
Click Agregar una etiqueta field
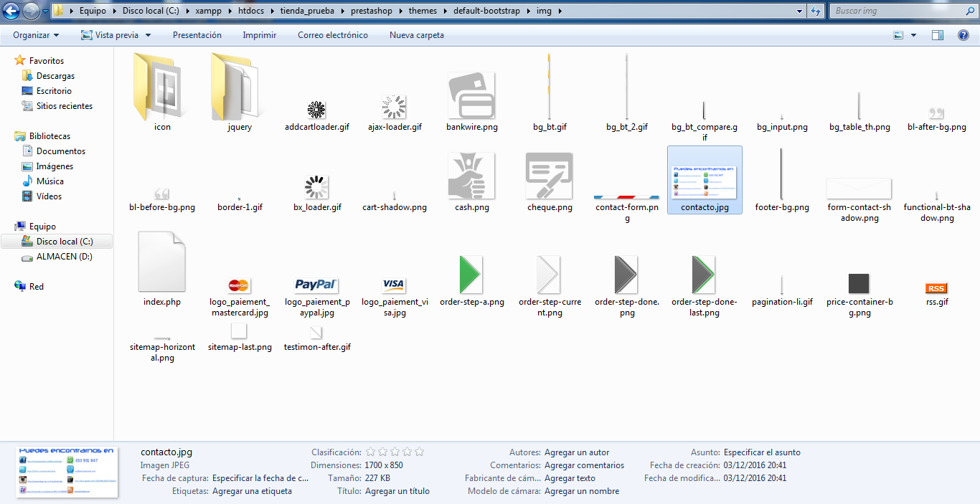pyautogui.click(x=252, y=491)
